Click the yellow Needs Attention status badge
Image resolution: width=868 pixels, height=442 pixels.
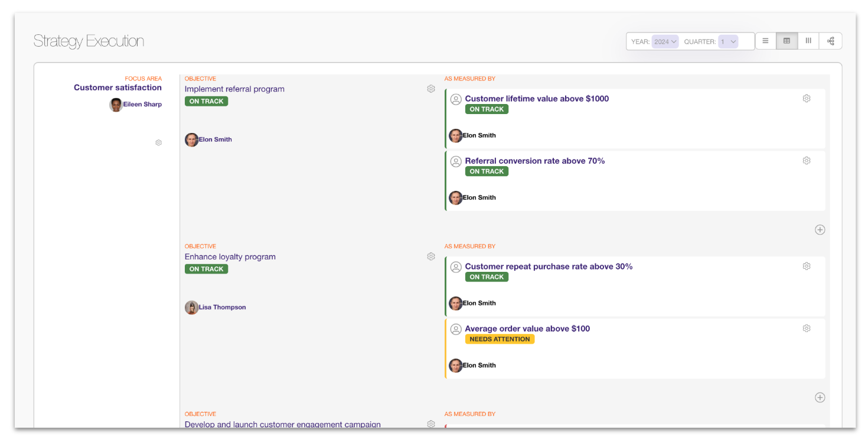(500, 339)
